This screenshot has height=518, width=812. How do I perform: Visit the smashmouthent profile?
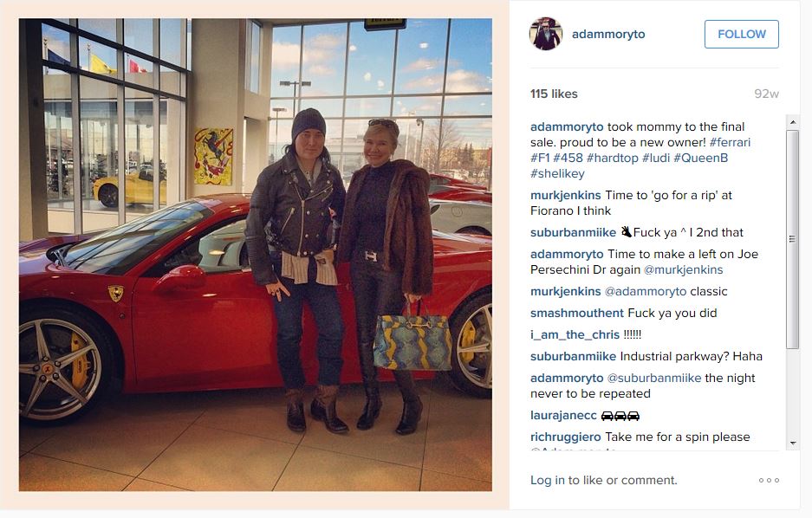tap(577, 313)
